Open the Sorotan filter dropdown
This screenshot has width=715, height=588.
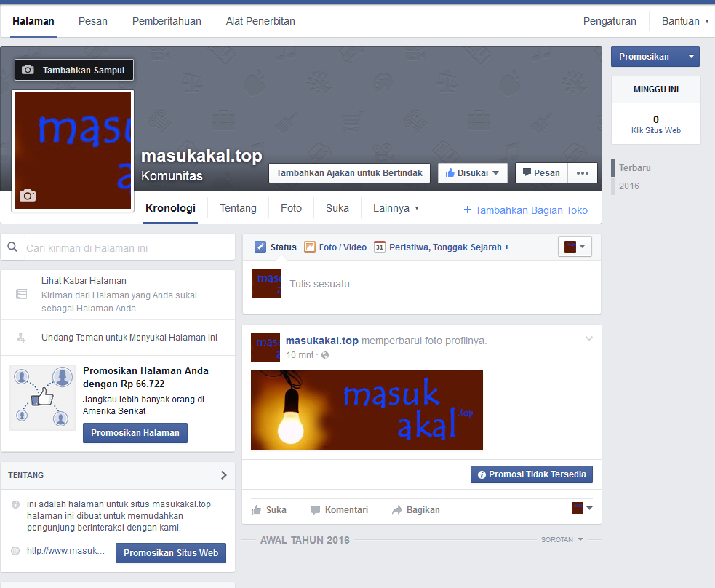pyautogui.click(x=562, y=539)
